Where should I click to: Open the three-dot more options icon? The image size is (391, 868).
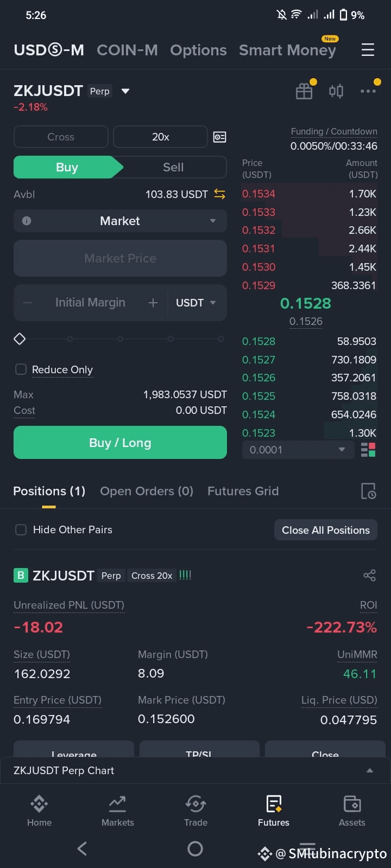tap(368, 91)
